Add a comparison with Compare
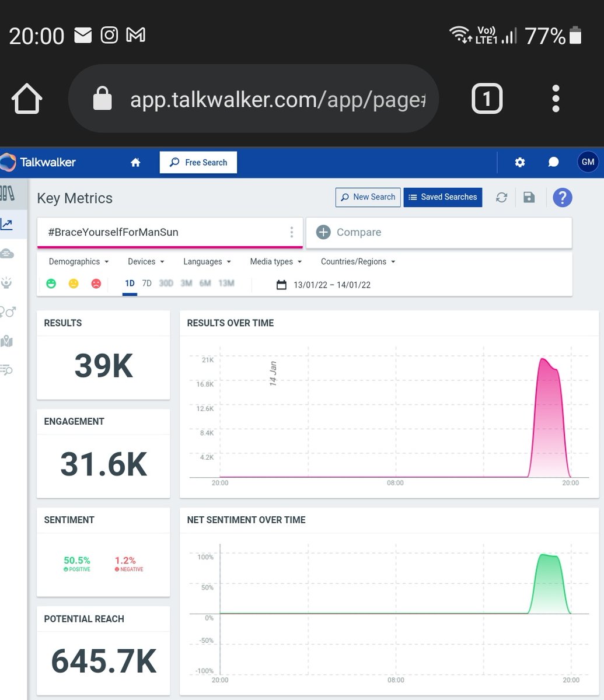This screenshot has height=700, width=604. [x=439, y=232]
